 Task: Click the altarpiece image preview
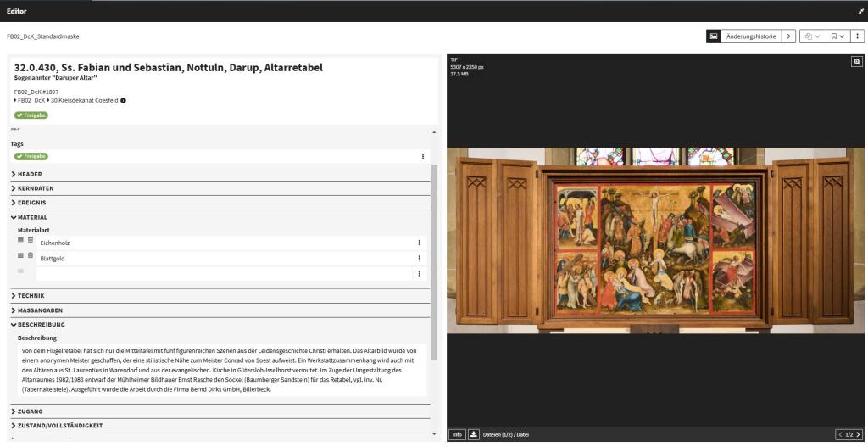[657, 240]
